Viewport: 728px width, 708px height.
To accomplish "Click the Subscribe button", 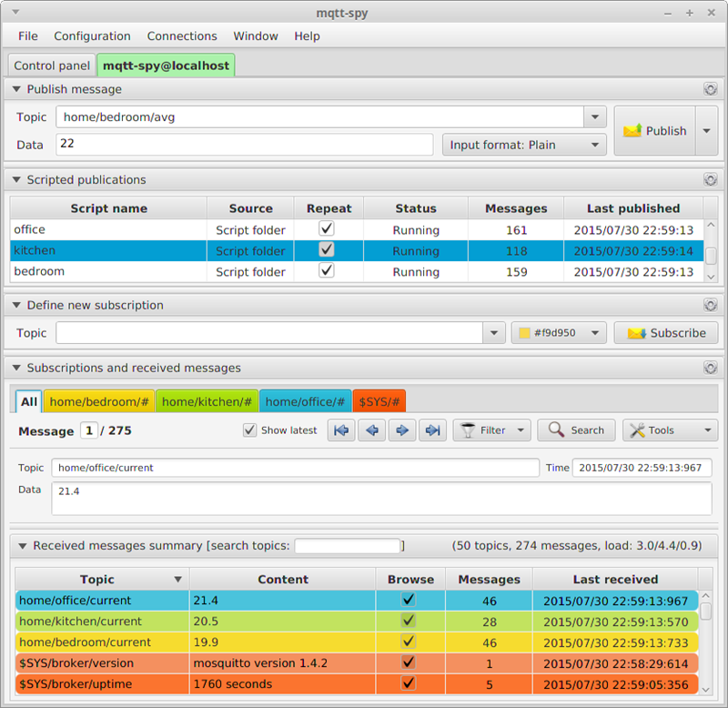I will [x=666, y=333].
